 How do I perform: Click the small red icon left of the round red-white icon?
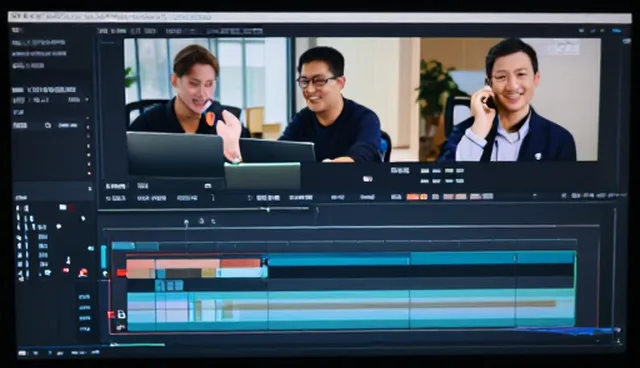tap(66, 270)
